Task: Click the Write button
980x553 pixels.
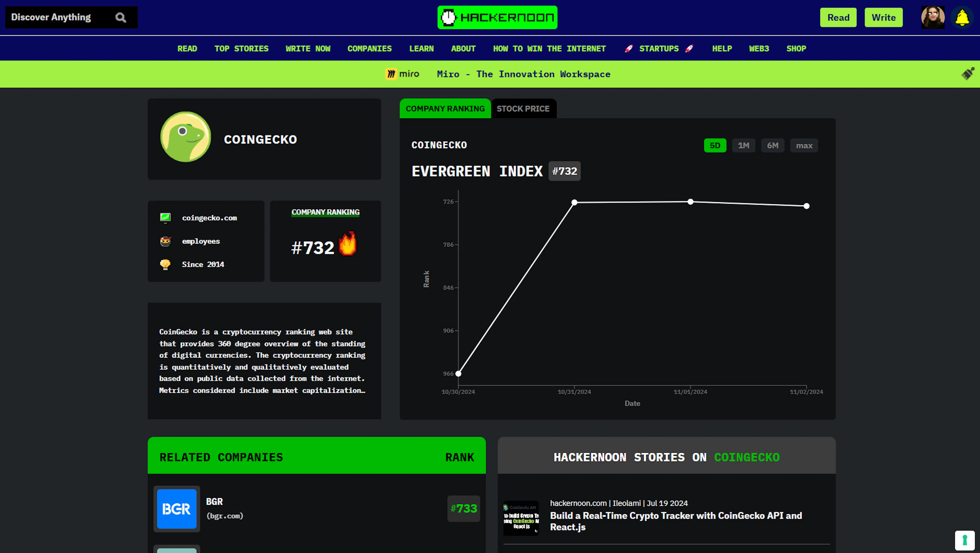Action: [x=883, y=18]
